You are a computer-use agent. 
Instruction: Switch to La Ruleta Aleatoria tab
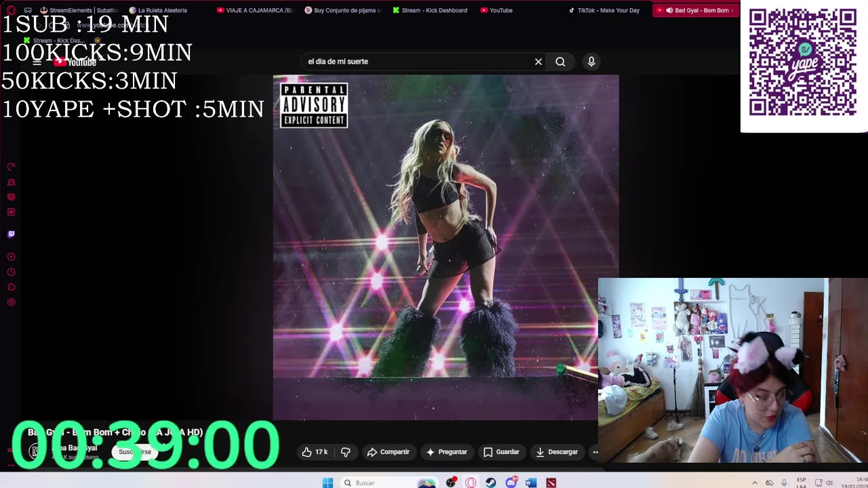(157, 10)
